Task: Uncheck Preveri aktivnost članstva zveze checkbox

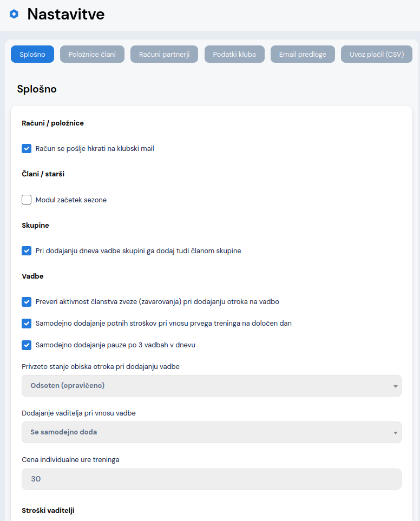Action: click(27, 301)
